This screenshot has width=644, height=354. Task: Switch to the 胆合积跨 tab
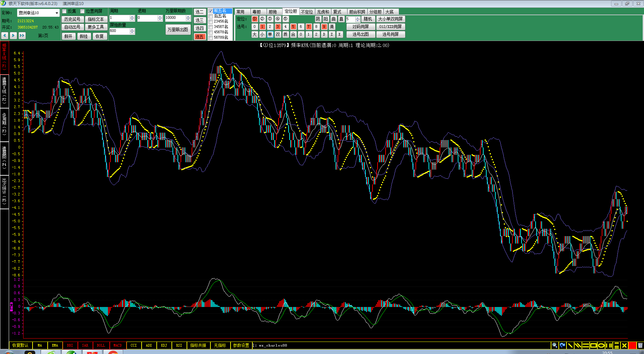point(357,12)
